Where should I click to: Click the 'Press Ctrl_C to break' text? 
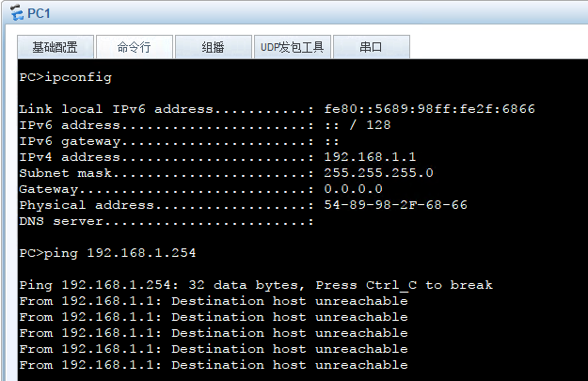[404, 285]
